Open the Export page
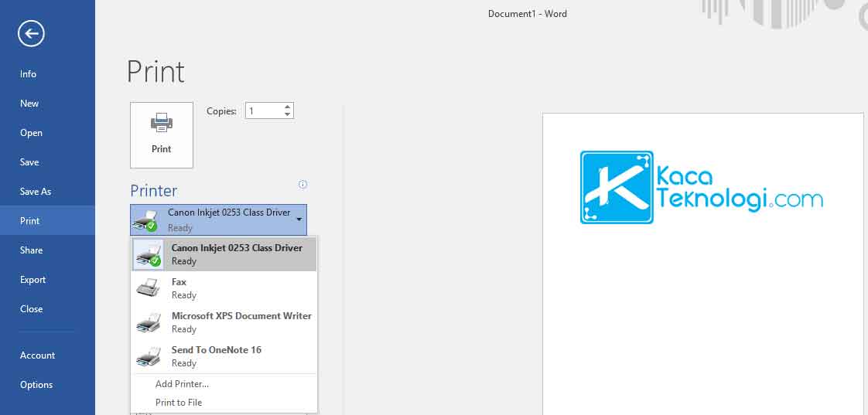The height and width of the screenshot is (415, 868). (x=32, y=280)
